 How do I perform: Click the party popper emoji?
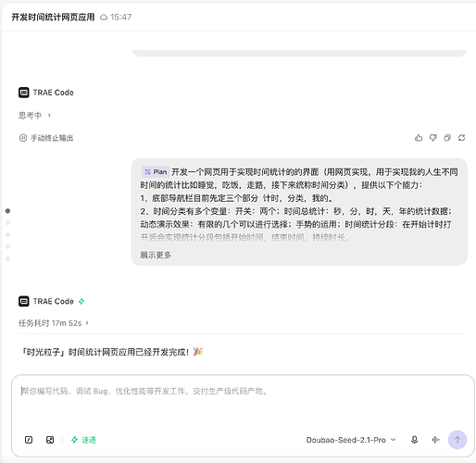coord(198,352)
